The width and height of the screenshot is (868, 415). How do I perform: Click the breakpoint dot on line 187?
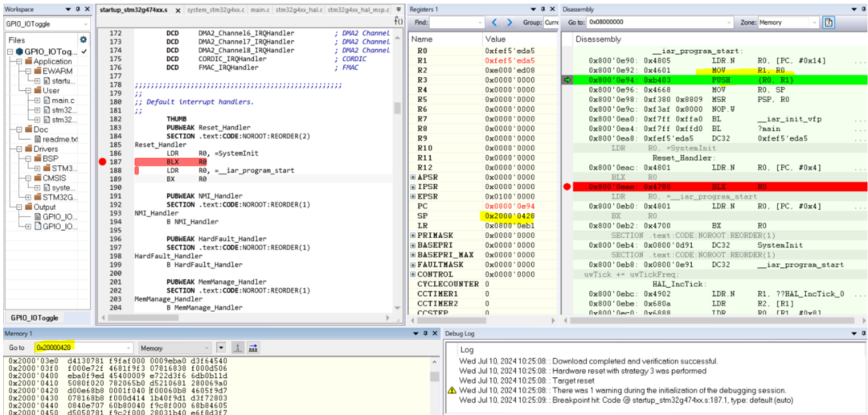(102, 162)
